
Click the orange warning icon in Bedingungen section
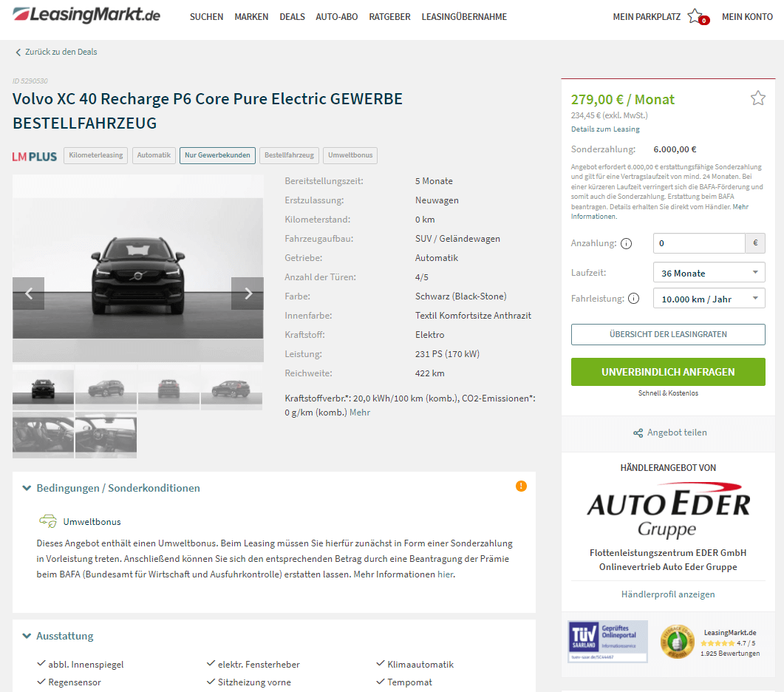[521, 486]
